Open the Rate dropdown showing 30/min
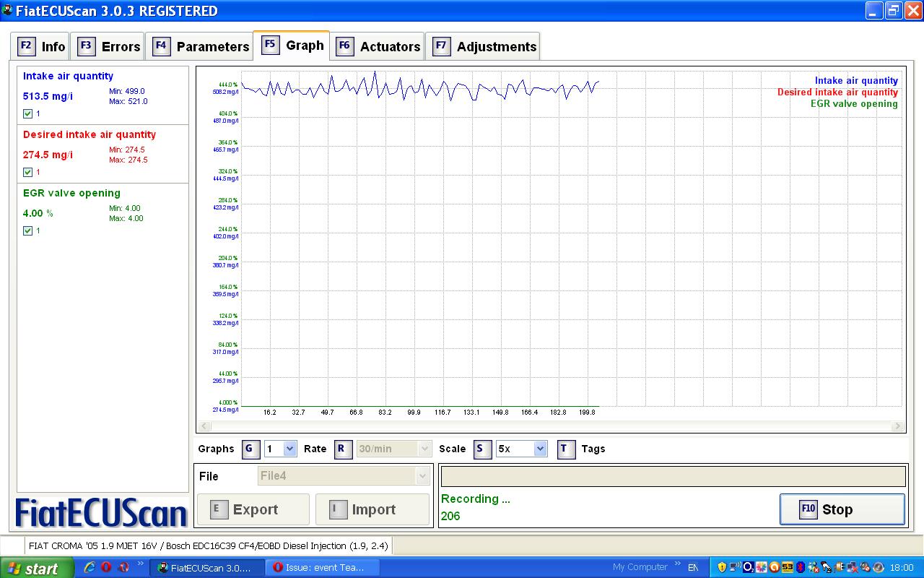The image size is (924, 578). pyautogui.click(x=394, y=449)
